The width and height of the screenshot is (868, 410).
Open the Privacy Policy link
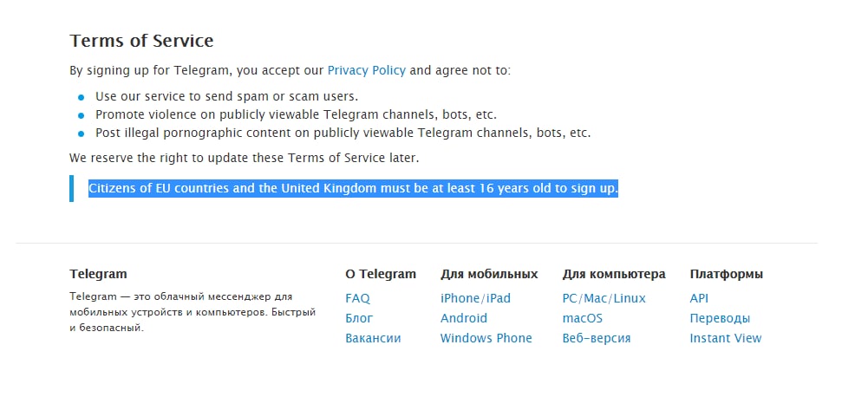pyautogui.click(x=367, y=71)
